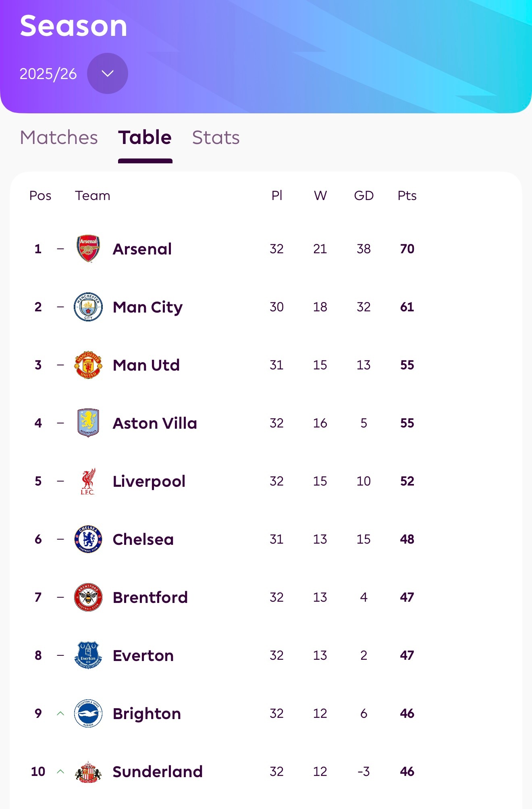Tap the Man City badge icon
Image resolution: width=532 pixels, height=809 pixels.
click(88, 307)
